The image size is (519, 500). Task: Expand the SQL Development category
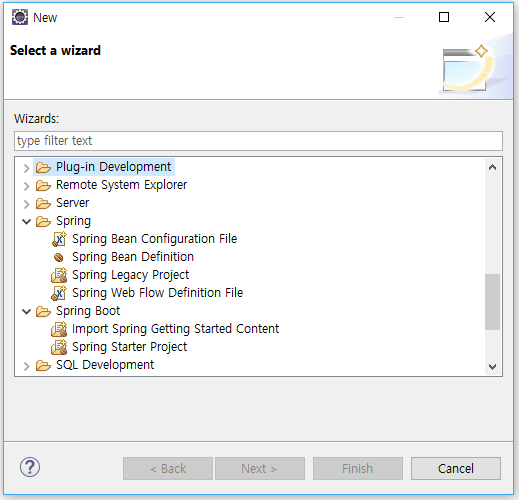[x=27, y=366]
